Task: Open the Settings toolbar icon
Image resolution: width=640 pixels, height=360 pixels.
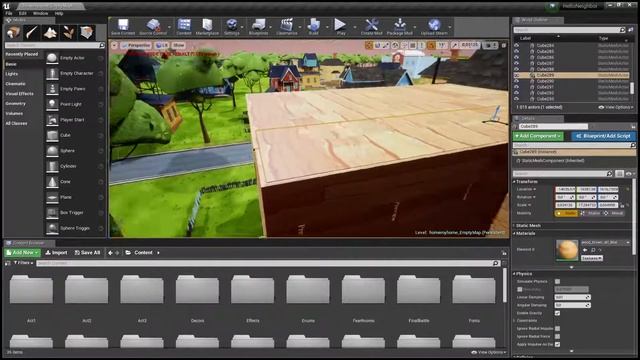Action: pyautogui.click(x=232, y=26)
